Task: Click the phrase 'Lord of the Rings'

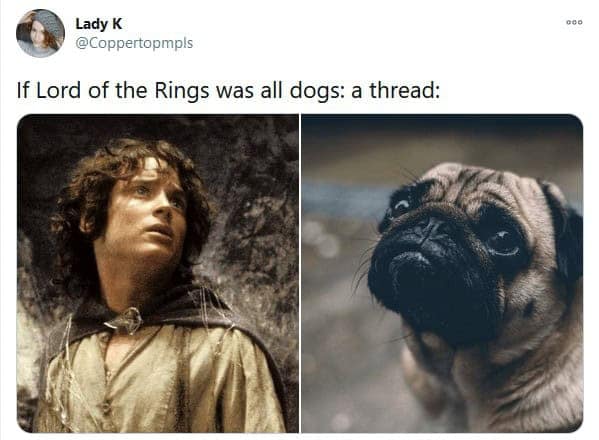Action: (x=123, y=91)
